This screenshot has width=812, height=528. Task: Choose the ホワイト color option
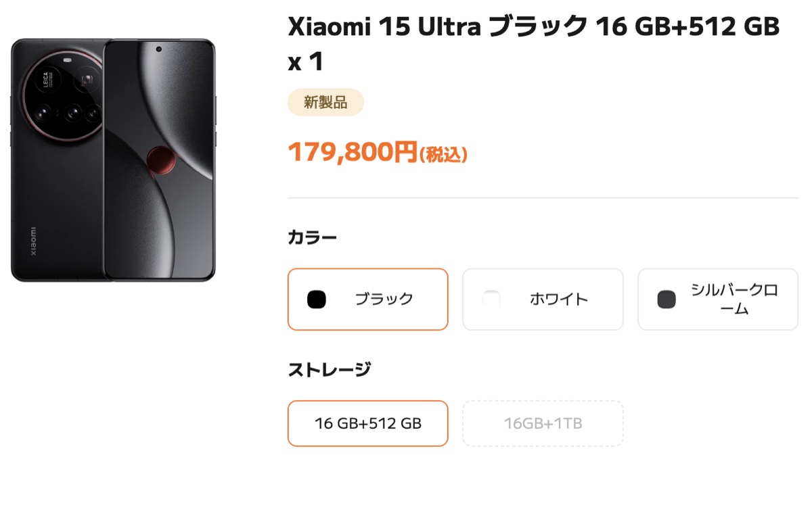tap(542, 299)
